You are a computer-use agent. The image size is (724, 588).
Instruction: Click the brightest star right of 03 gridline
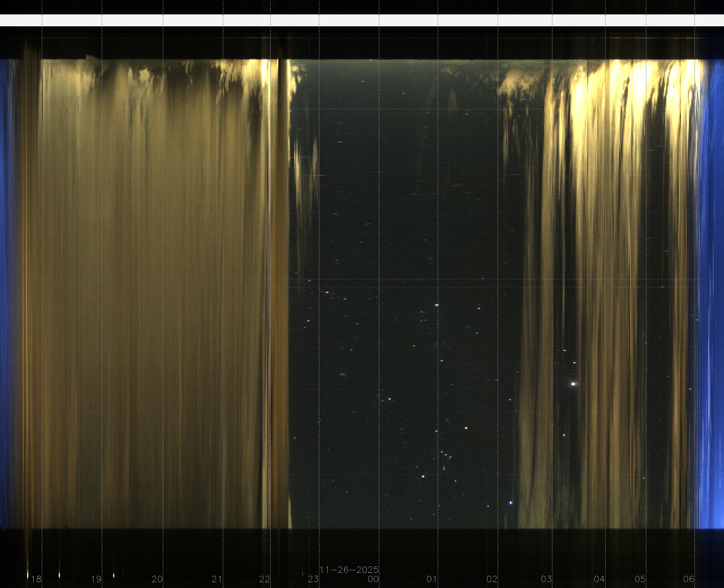tap(573, 384)
